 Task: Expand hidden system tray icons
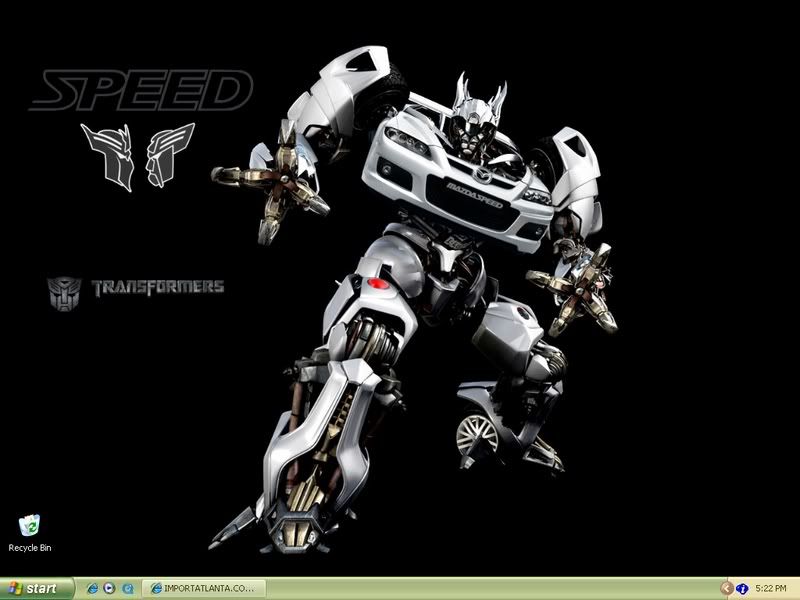pyautogui.click(x=727, y=588)
